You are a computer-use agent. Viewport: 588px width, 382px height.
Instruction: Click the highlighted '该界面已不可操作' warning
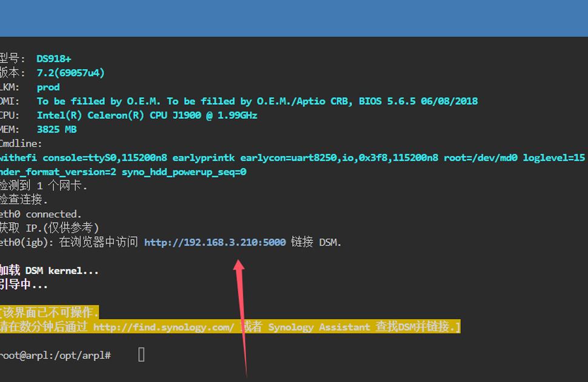(50, 313)
